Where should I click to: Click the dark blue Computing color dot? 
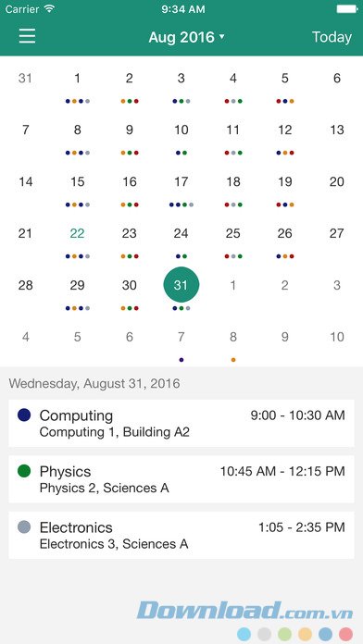click(x=24, y=415)
